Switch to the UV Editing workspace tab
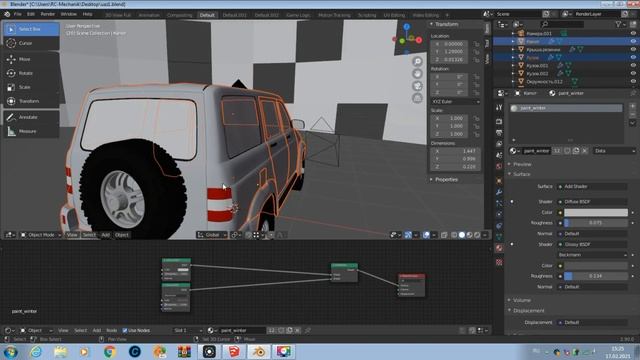The width and height of the screenshot is (640, 360). 394,15
